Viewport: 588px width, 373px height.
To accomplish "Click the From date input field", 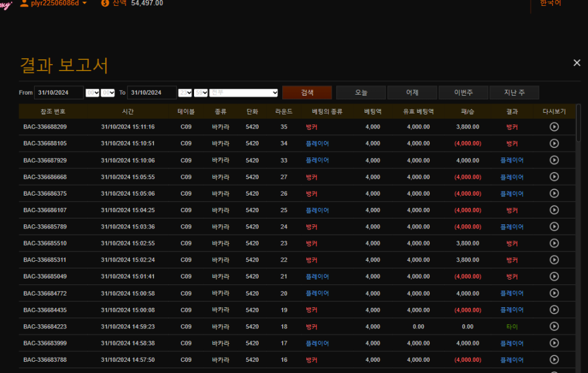I will (x=59, y=93).
